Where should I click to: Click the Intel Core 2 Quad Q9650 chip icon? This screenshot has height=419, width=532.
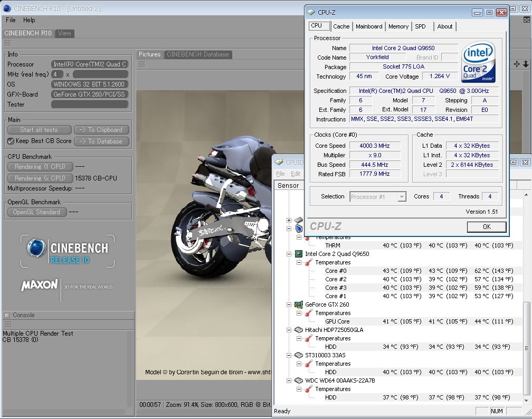pos(298,254)
